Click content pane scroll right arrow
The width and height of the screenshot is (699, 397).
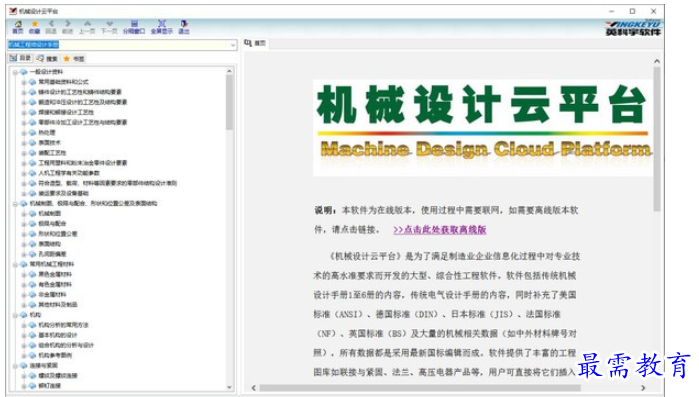(x=643, y=388)
